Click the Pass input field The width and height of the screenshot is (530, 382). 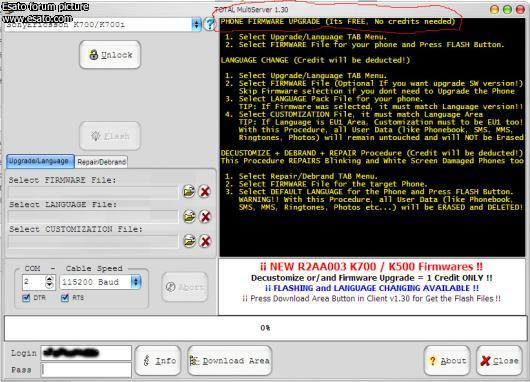(x=86, y=369)
